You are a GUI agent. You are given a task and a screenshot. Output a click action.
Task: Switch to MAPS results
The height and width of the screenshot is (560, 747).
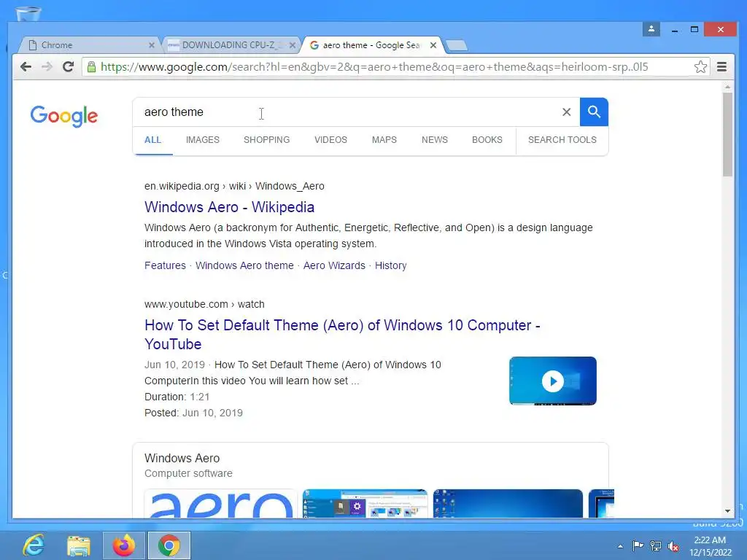click(384, 140)
